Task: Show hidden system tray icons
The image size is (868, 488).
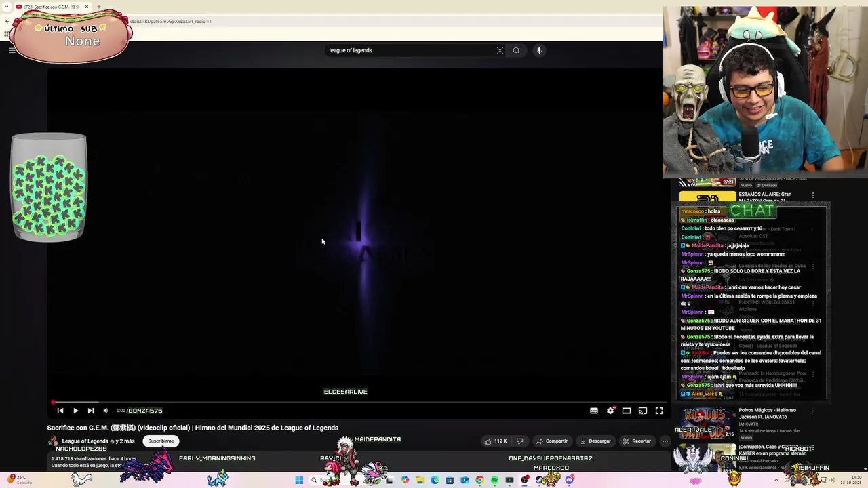Action: tap(777, 480)
